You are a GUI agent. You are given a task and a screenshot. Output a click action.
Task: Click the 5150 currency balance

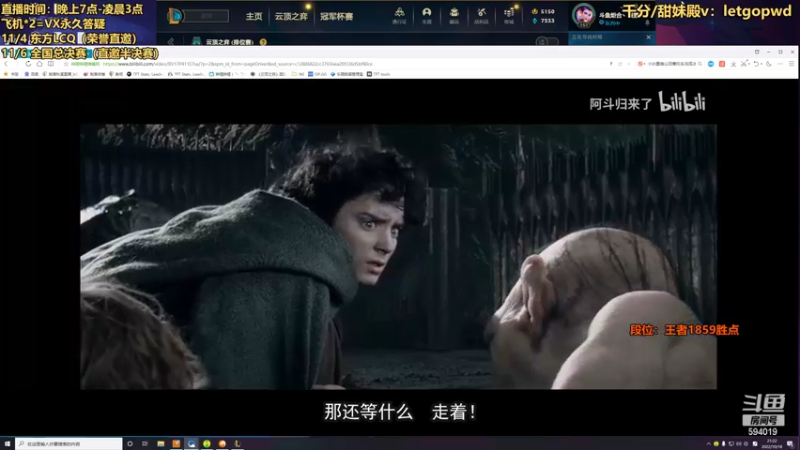pos(543,11)
